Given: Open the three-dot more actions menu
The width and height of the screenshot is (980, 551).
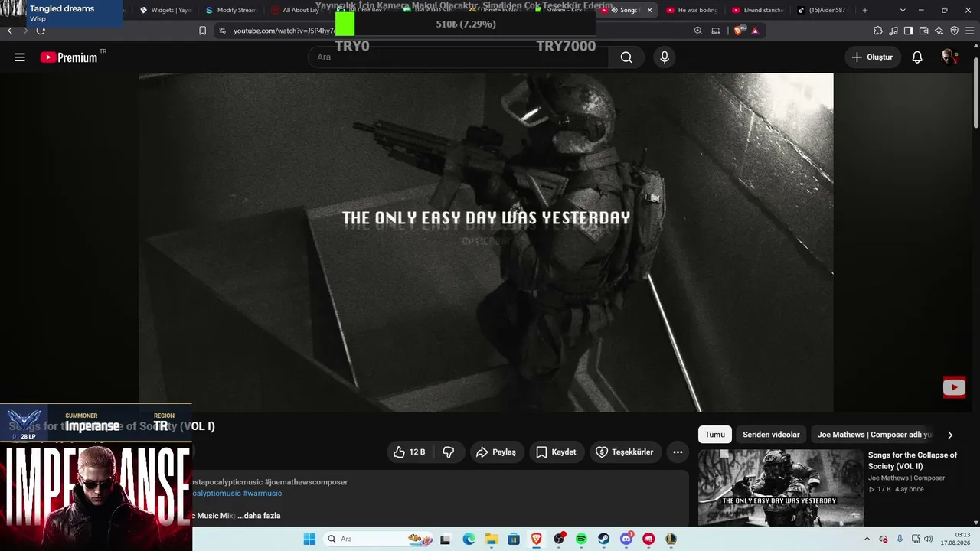Looking at the screenshot, I should [x=678, y=452].
